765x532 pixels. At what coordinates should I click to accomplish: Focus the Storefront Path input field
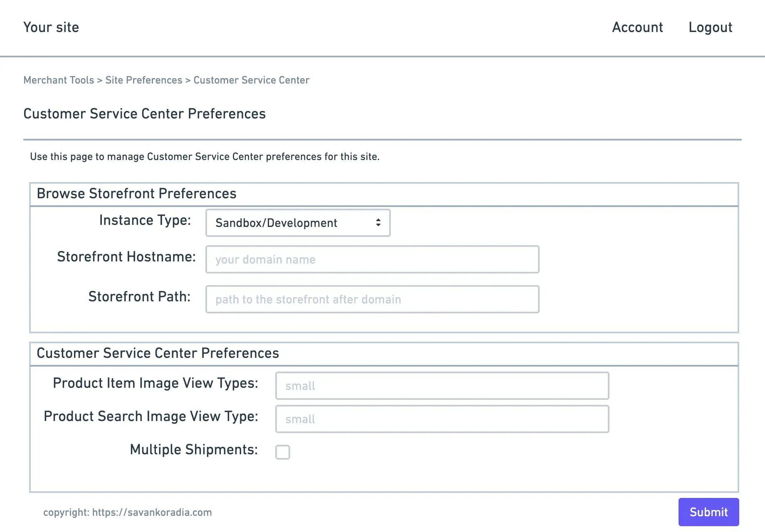coord(372,299)
